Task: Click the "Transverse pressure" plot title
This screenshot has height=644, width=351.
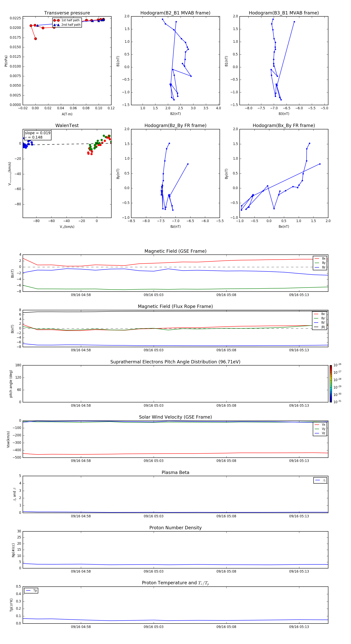Action: point(67,13)
